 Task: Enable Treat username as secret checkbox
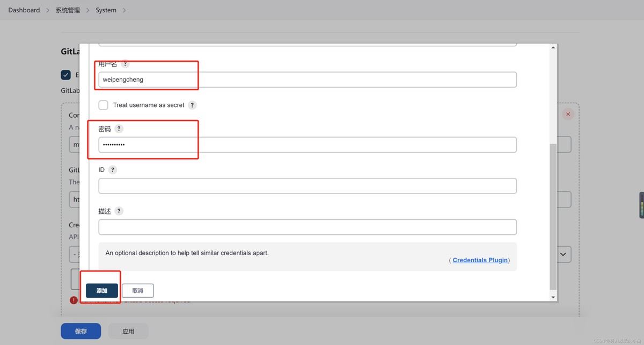pyautogui.click(x=104, y=105)
